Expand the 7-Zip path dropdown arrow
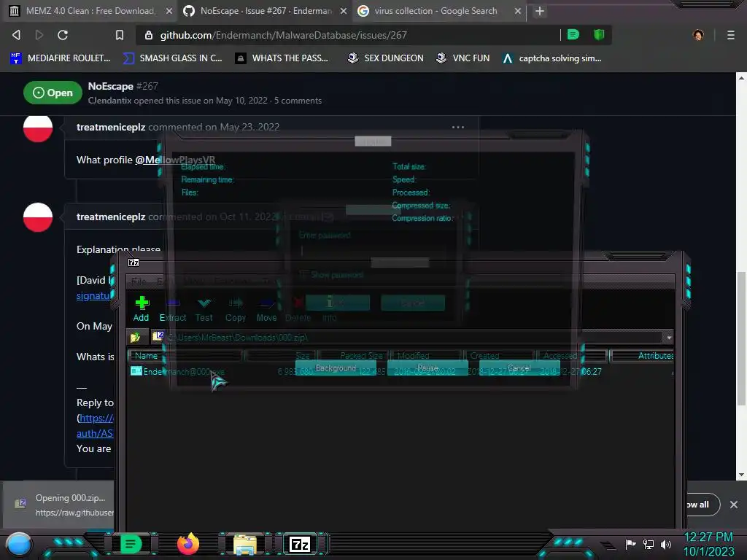Viewport: 747px width, 560px height. pos(669,338)
